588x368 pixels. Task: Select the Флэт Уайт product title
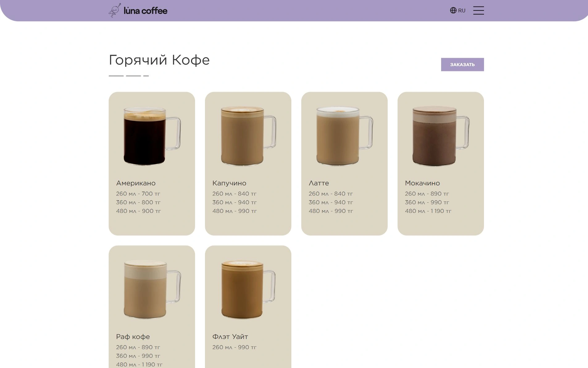point(230,337)
